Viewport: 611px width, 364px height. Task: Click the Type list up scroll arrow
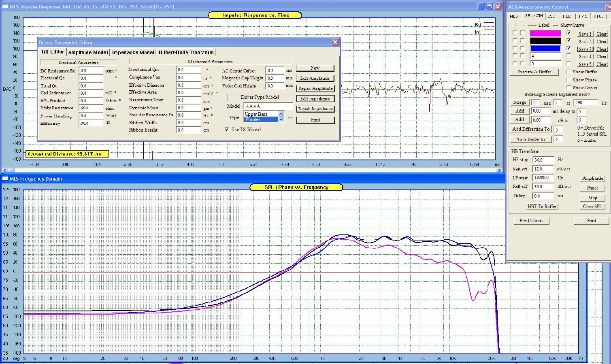point(281,114)
